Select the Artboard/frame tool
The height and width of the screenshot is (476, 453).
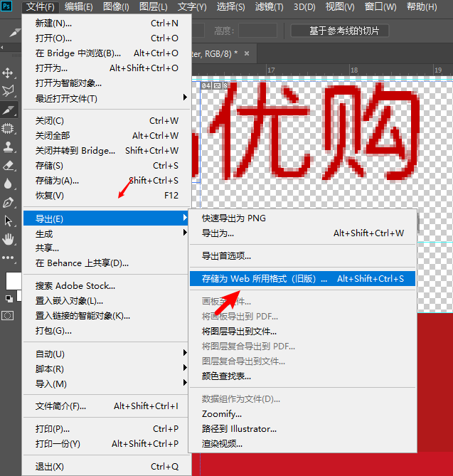pyautogui.click(x=8, y=129)
